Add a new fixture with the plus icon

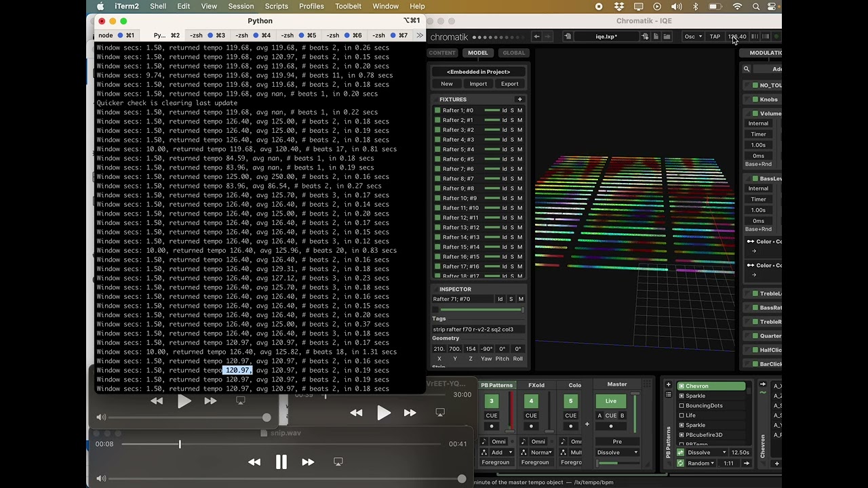pos(519,100)
